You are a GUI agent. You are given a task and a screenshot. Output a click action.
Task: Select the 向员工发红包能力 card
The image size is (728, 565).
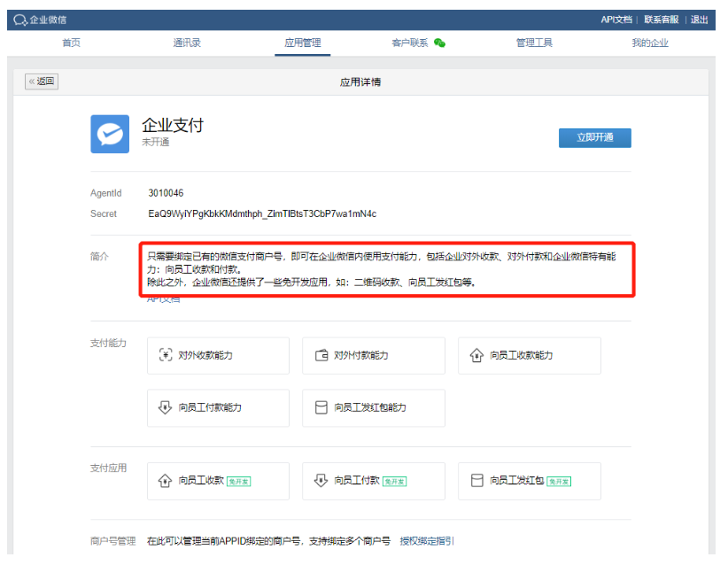point(374,407)
